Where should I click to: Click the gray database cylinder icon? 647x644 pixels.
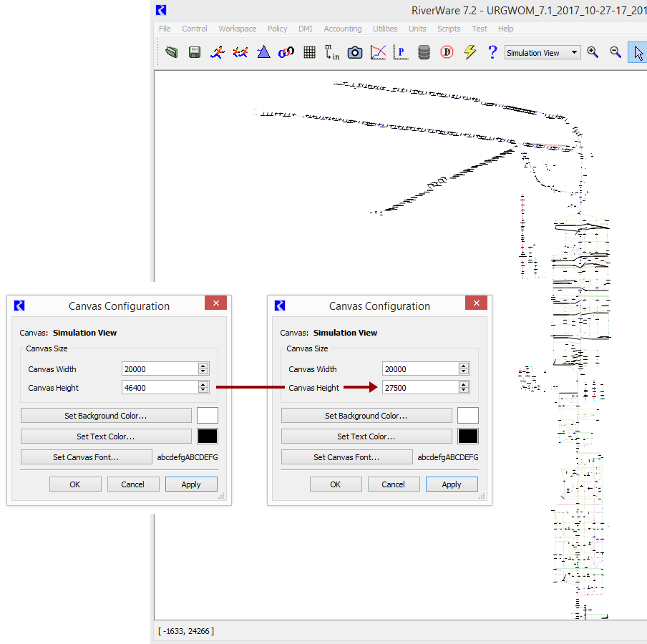coord(424,52)
